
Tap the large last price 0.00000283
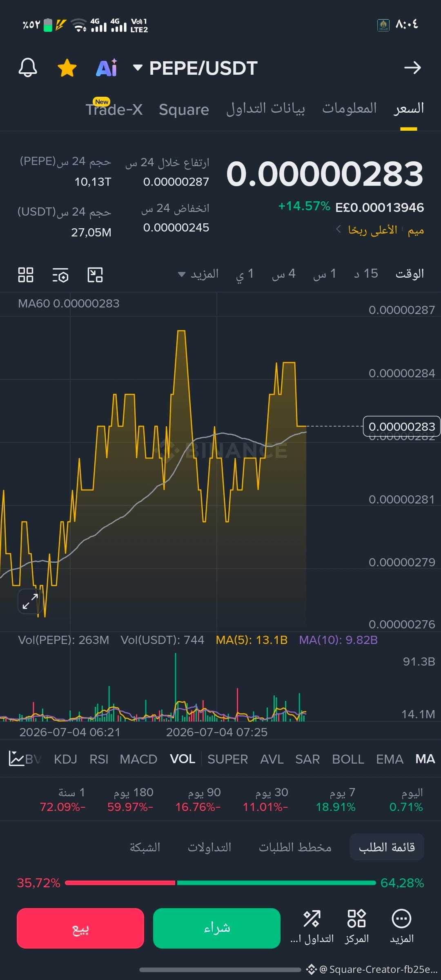point(325,174)
